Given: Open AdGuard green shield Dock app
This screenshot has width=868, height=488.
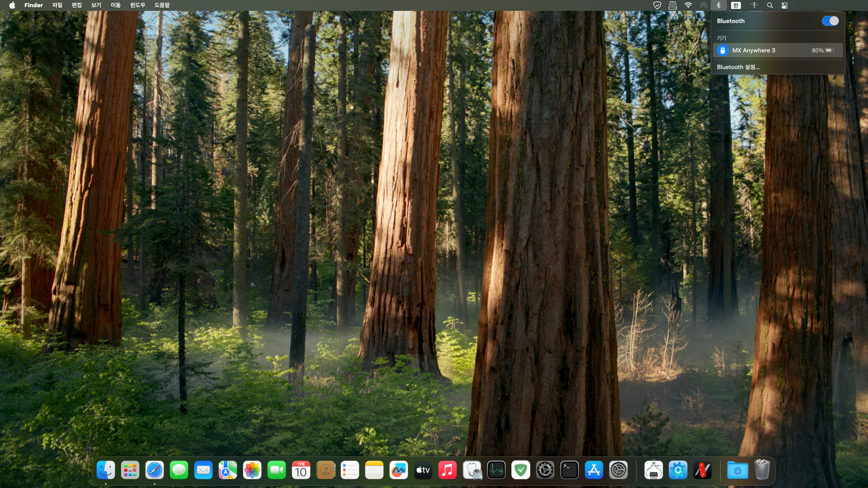Looking at the screenshot, I should click(521, 470).
